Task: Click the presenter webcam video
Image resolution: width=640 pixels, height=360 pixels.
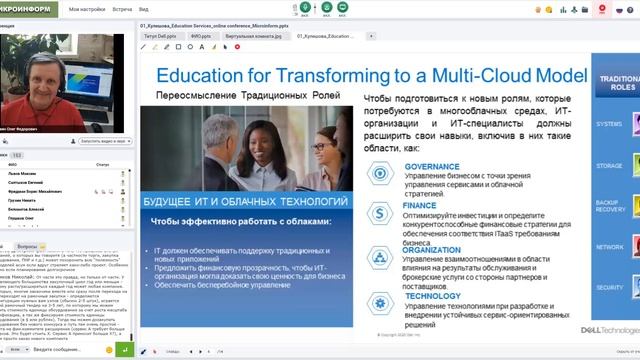Action: [62, 83]
